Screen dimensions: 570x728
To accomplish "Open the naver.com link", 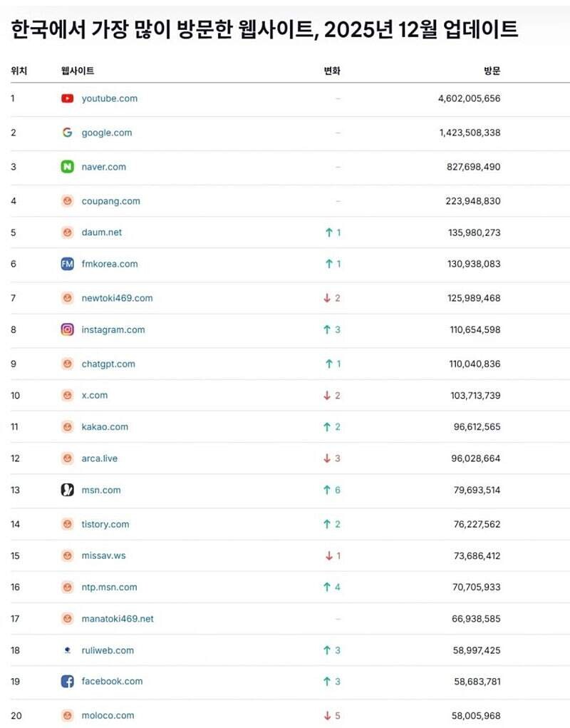I will click(103, 167).
